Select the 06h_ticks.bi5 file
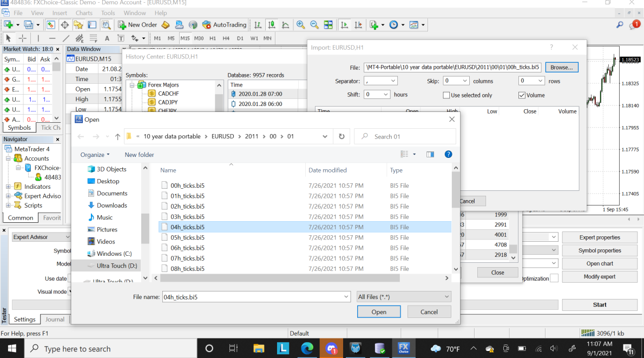 [305, 248]
